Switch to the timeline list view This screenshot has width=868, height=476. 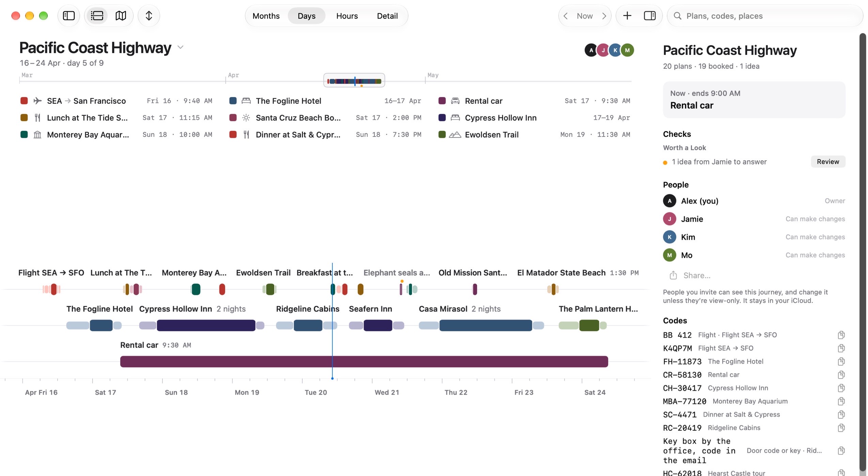point(97,16)
